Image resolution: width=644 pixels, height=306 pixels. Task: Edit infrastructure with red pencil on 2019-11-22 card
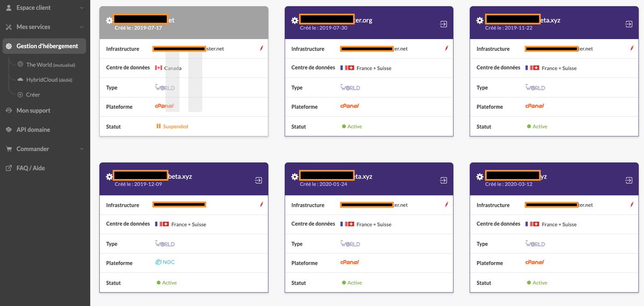click(632, 48)
